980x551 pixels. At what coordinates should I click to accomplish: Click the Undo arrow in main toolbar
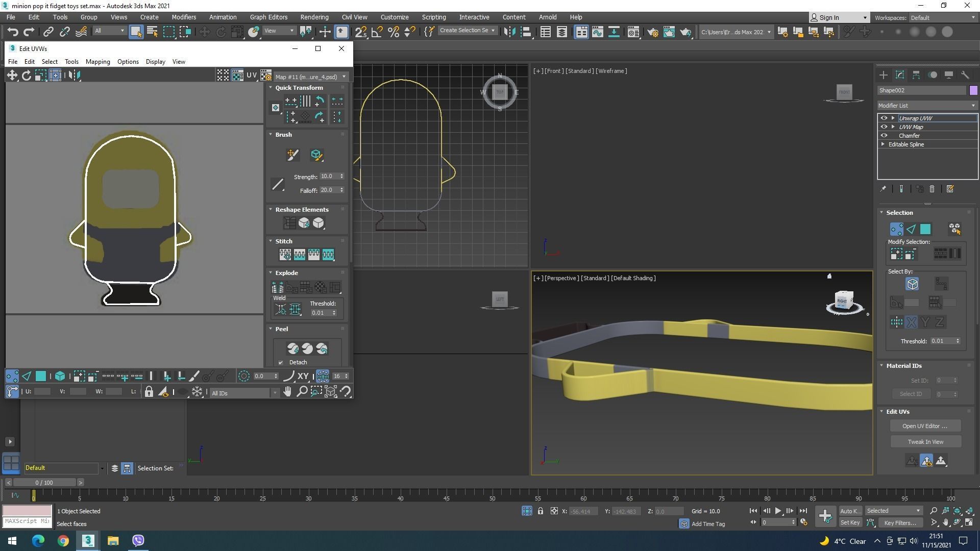(13, 32)
